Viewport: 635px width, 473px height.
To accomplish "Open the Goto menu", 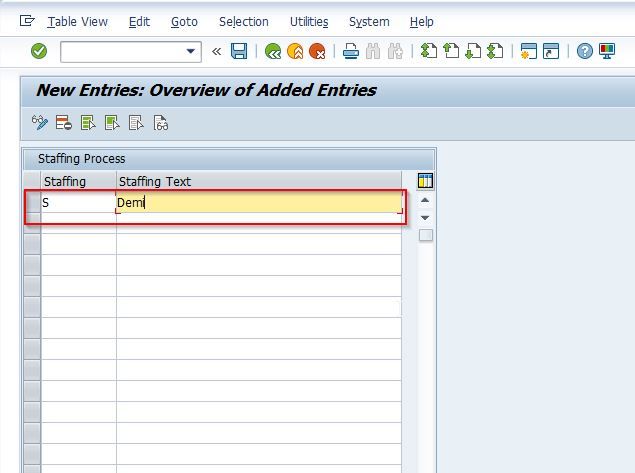I will click(184, 22).
